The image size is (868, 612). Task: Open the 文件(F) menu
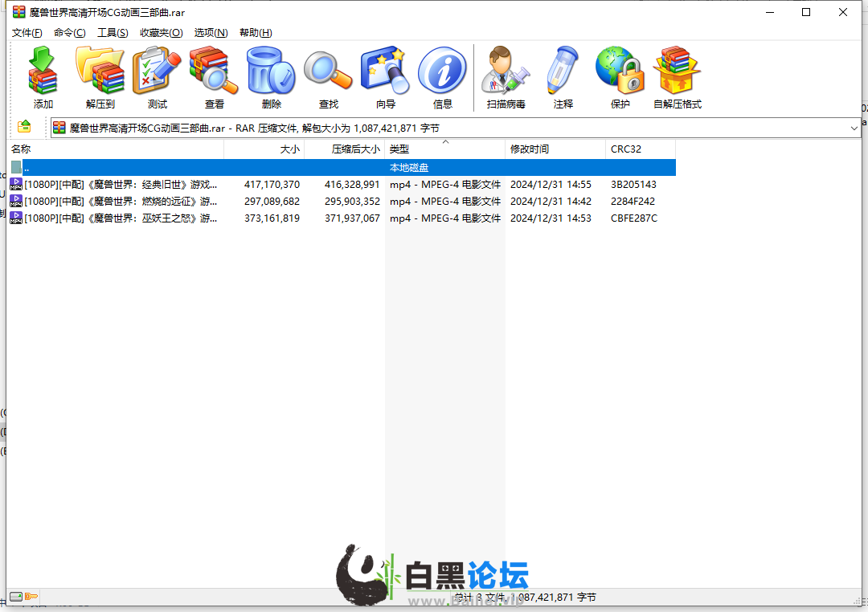(27, 33)
